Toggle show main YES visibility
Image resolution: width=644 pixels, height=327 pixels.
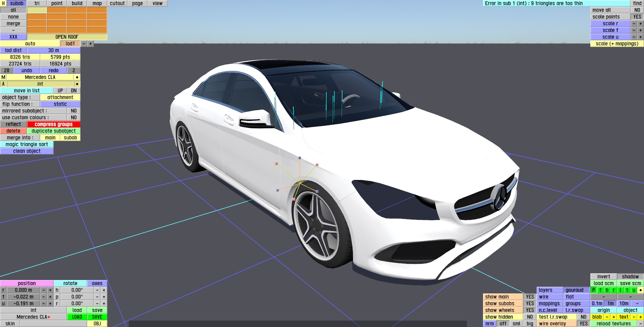point(530,297)
